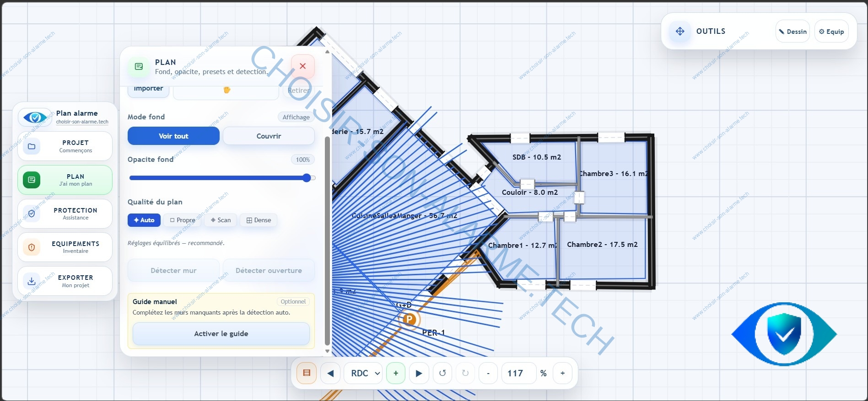
Task: Go to previous floor with left arrow
Action: click(330, 373)
